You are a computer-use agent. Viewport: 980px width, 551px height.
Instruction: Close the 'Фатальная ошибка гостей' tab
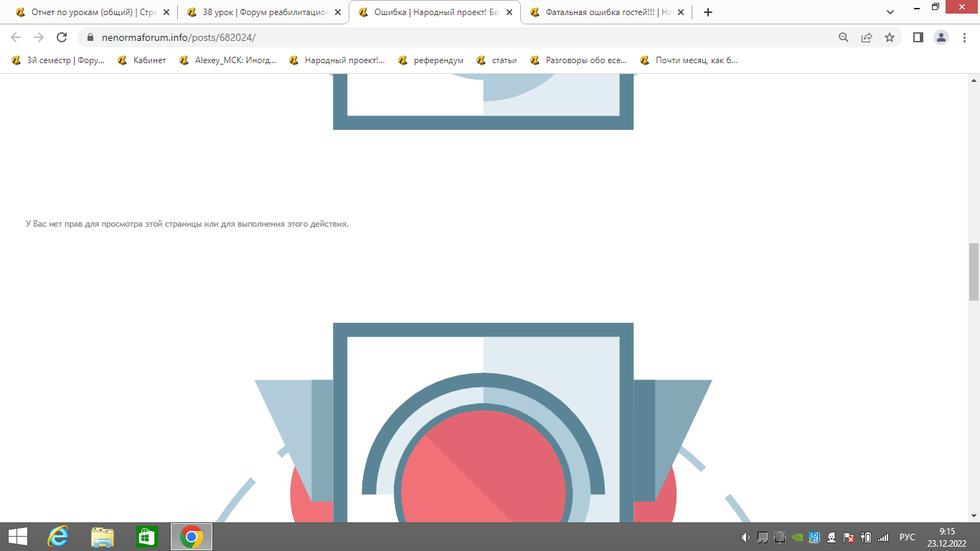[x=681, y=12]
